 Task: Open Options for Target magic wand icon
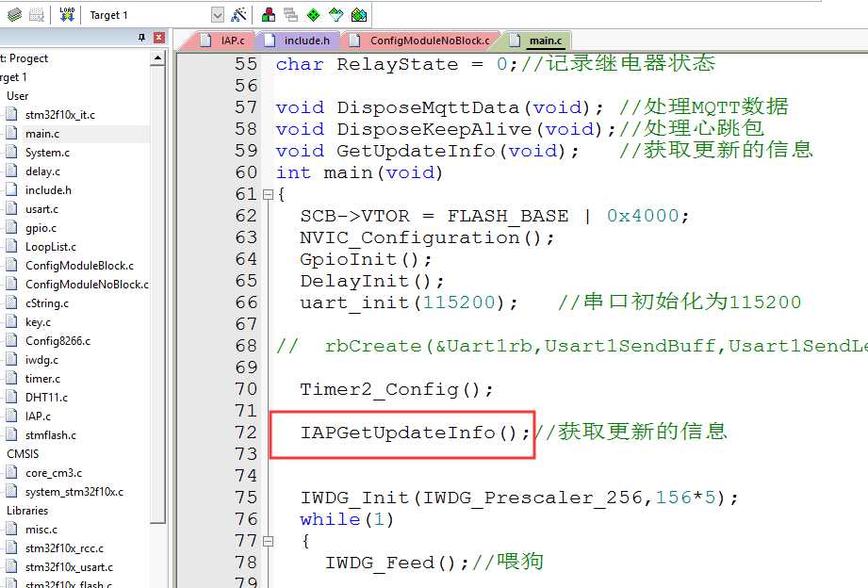(238, 15)
